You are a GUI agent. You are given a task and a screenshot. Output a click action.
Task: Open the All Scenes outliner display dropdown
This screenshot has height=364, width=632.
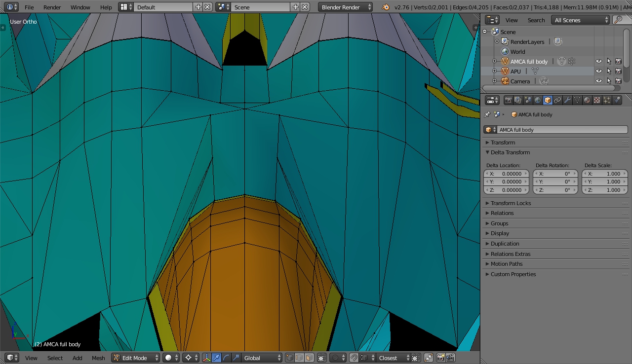(x=581, y=20)
